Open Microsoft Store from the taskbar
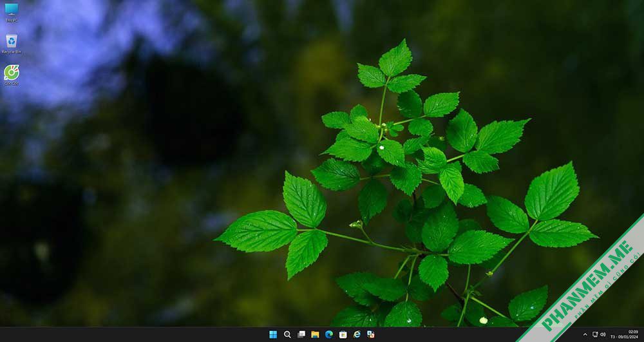 click(343, 334)
